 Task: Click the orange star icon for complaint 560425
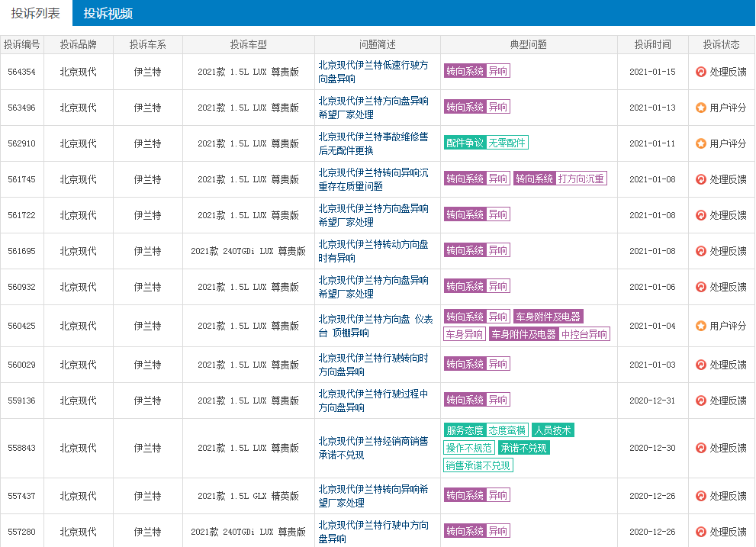(x=701, y=326)
